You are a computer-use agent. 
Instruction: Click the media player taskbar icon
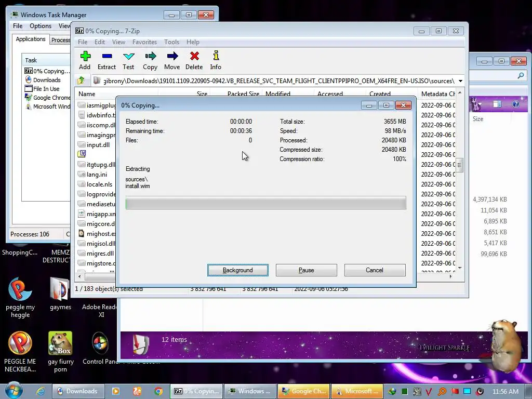pyautogui.click(x=116, y=391)
